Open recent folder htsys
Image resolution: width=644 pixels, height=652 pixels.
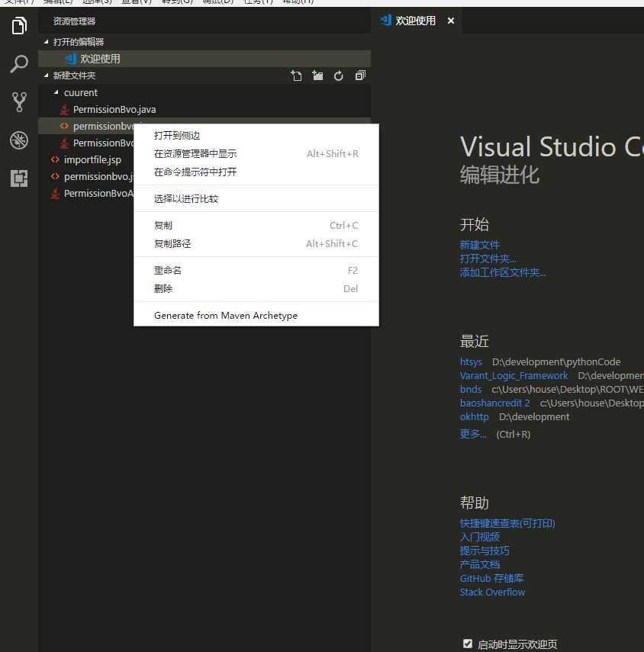click(471, 361)
